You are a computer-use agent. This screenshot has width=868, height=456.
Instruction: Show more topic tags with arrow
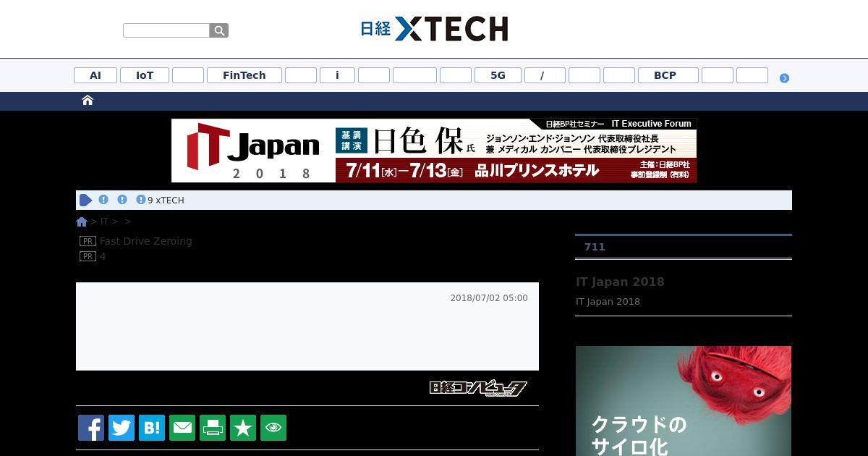pyautogui.click(x=784, y=78)
